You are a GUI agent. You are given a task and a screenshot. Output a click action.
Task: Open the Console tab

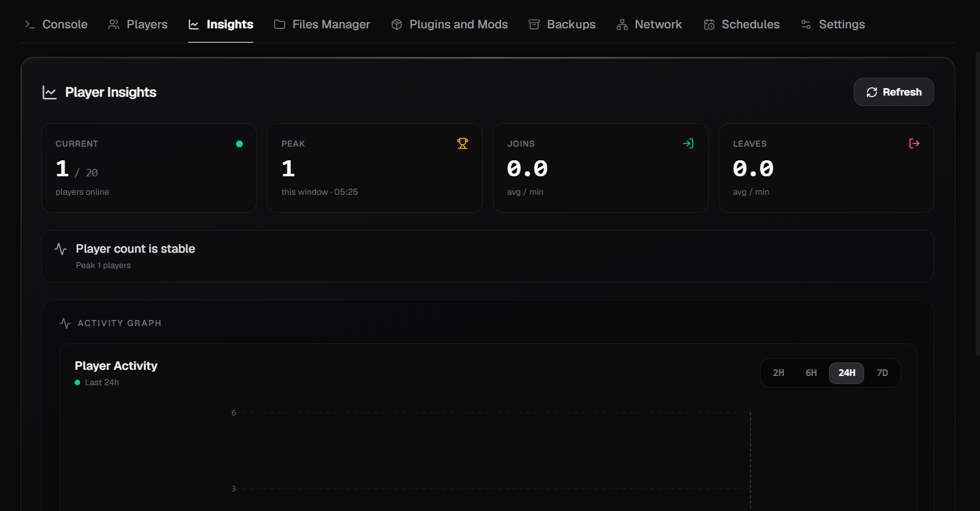56,24
